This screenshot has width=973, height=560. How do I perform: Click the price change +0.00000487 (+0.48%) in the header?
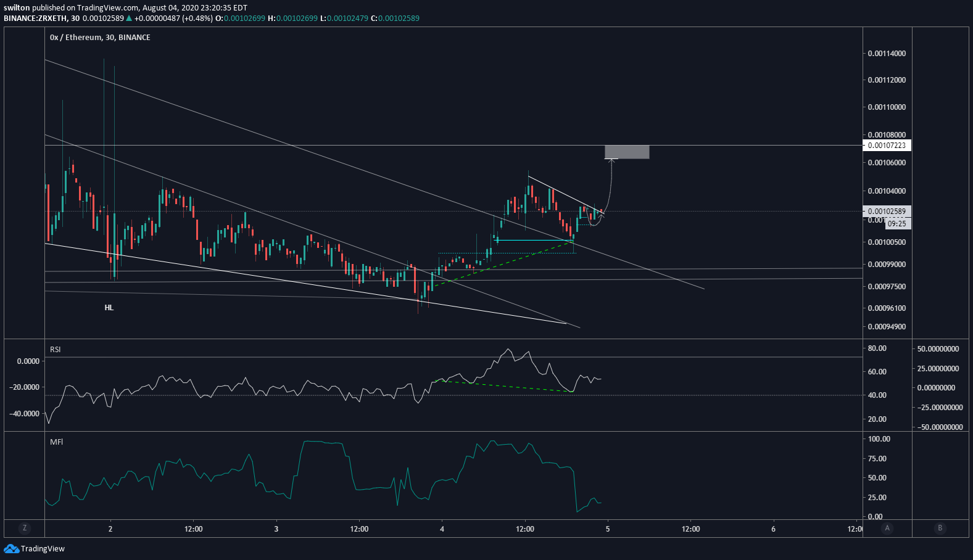(173, 18)
